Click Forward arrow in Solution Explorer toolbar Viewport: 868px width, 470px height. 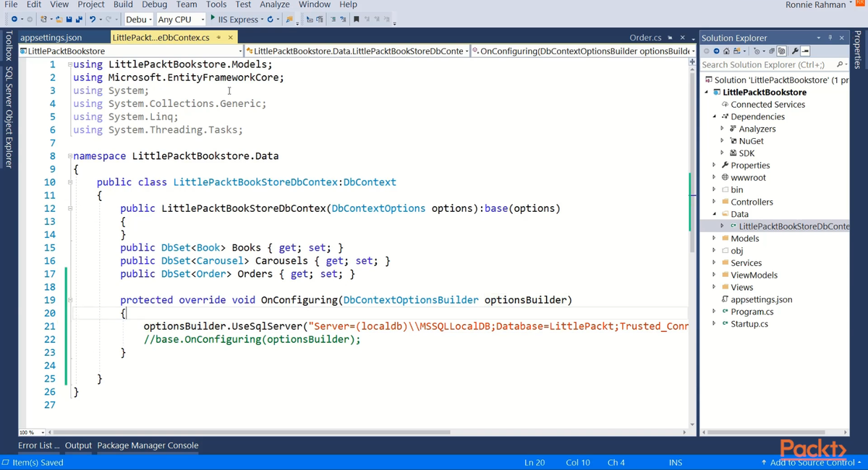coord(716,51)
